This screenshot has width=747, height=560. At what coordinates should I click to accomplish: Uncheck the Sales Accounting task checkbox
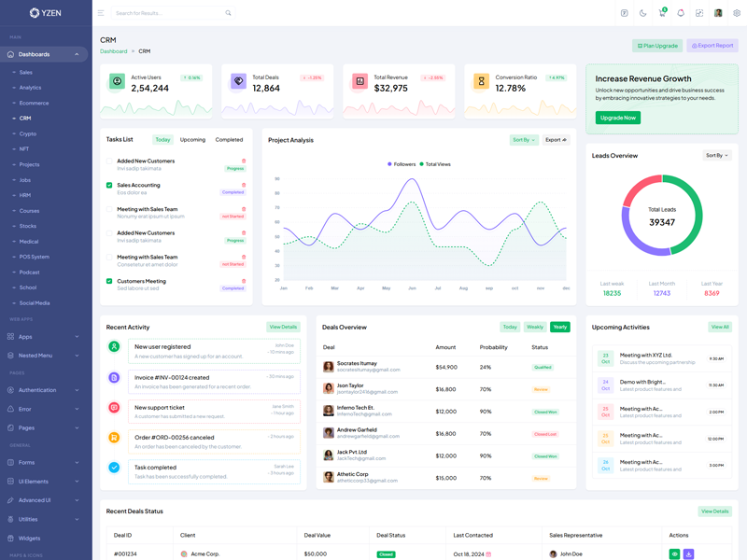109,186
